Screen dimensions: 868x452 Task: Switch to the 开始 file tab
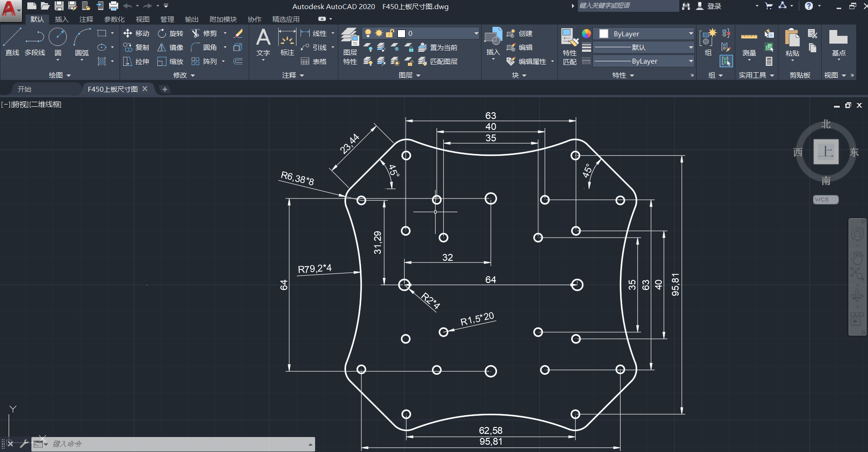[x=25, y=89]
